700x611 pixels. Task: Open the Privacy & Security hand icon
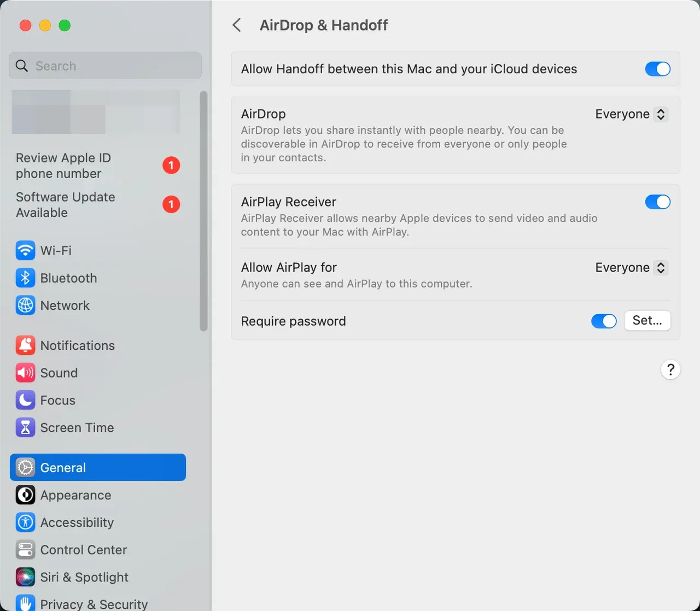(25, 603)
